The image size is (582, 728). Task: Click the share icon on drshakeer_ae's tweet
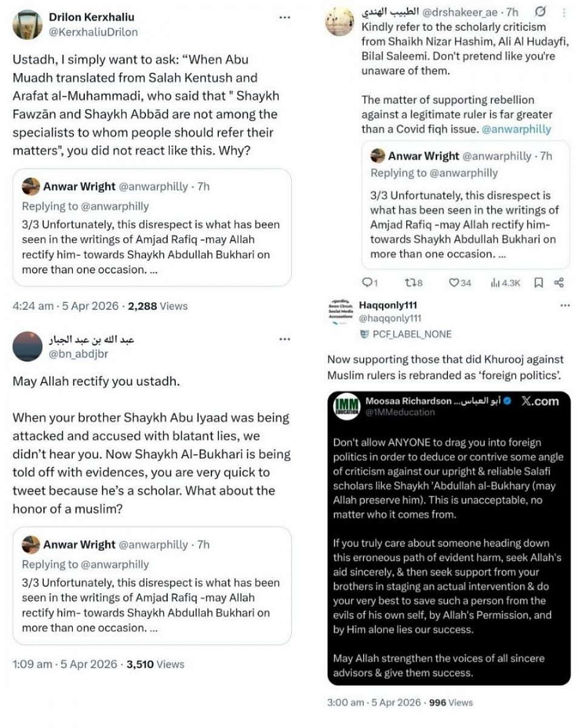(559, 282)
